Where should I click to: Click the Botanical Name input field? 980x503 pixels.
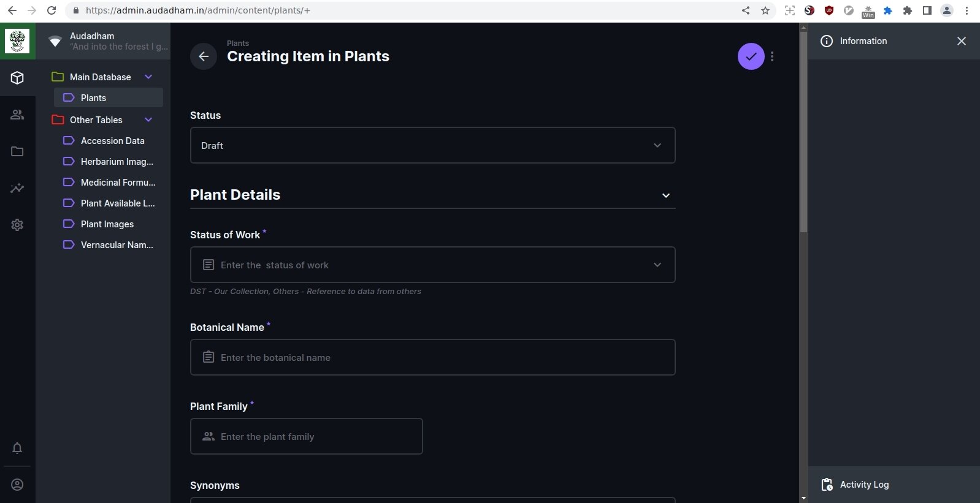[432, 357]
